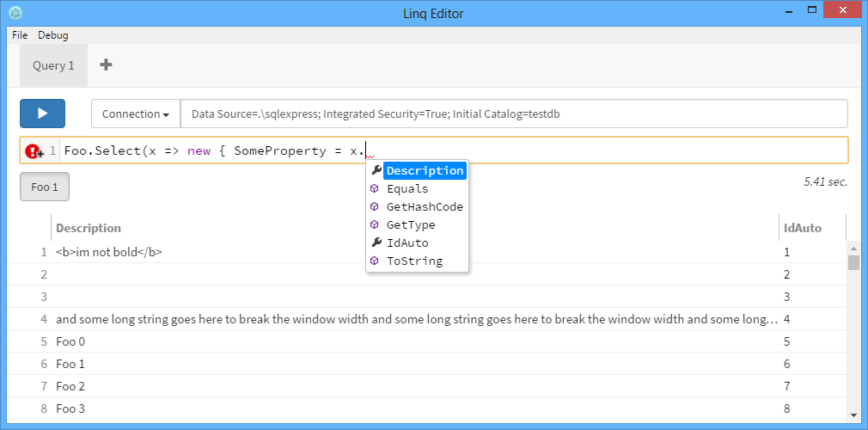This screenshot has height=430, width=868.
Task: Click the results scrollbar thumb
Action: pos(853,261)
